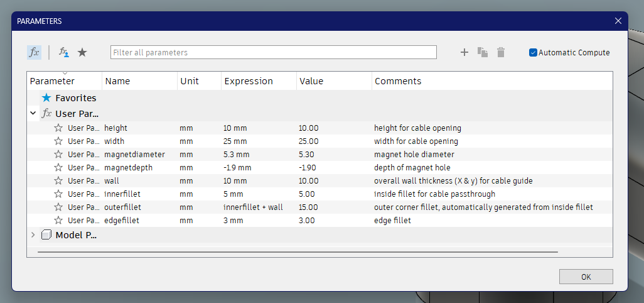Select the all parameters fx filter icon
The image size is (644, 303).
[x=34, y=52]
